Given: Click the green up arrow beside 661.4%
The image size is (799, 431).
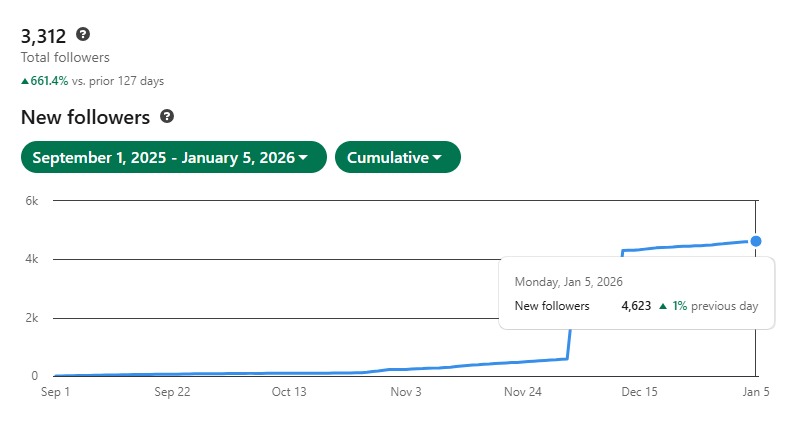Looking at the screenshot, I should pos(25,80).
